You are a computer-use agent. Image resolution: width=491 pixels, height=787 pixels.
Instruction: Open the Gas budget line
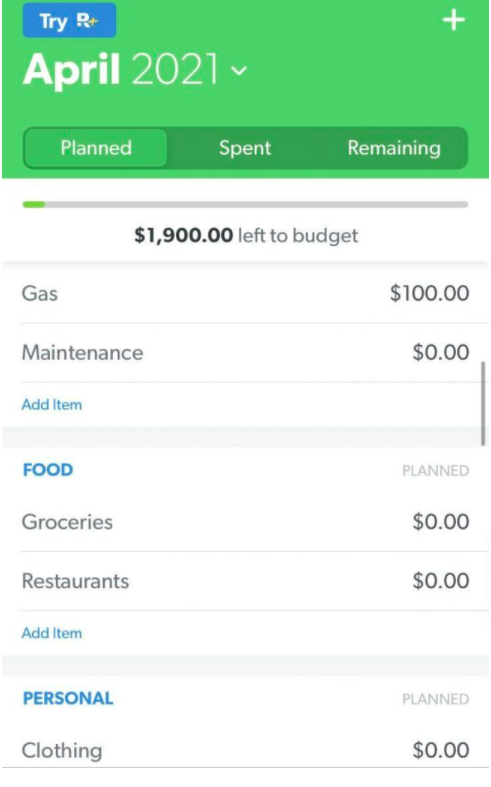pyautogui.click(x=246, y=293)
